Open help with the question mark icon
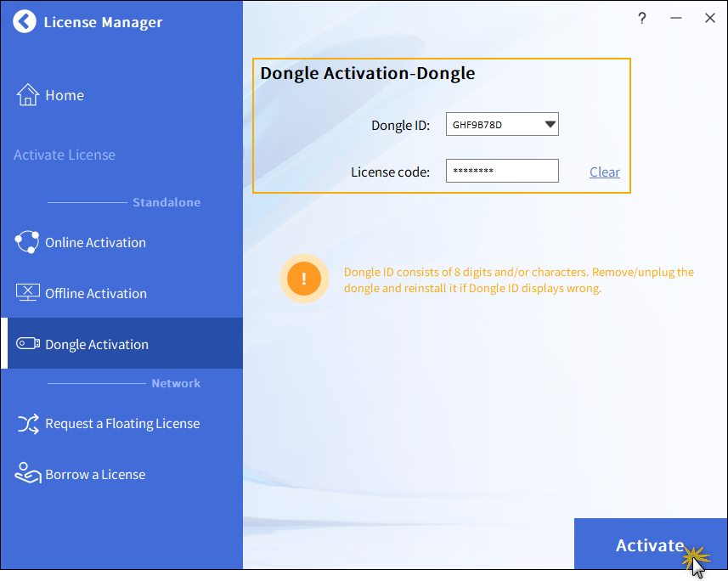728x581 pixels. pyautogui.click(x=642, y=19)
